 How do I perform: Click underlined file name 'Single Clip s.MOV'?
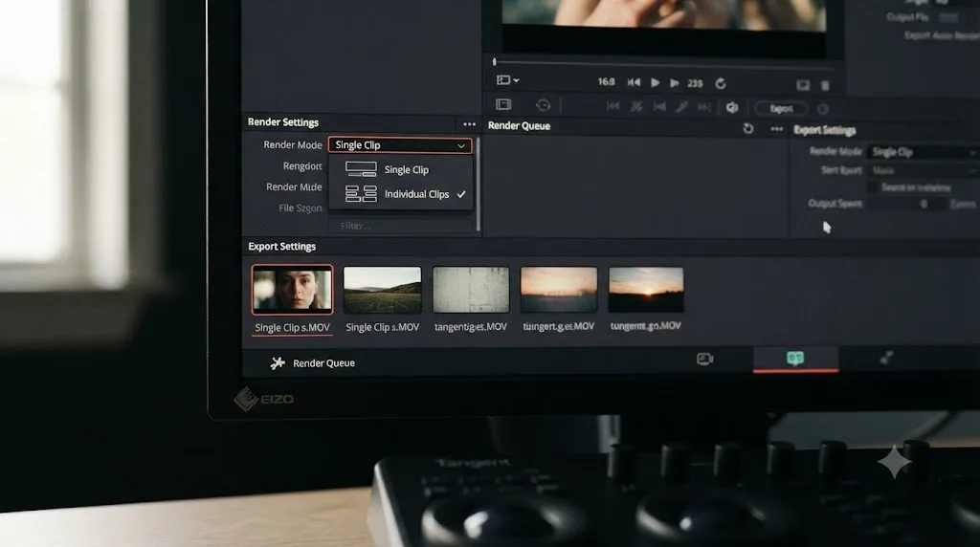pyautogui.click(x=292, y=327)
